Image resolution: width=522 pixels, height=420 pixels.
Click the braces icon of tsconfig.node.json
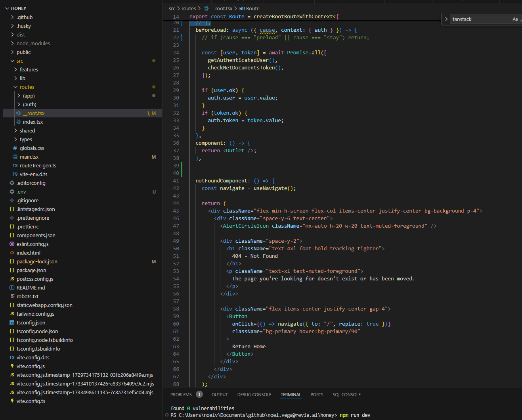point(12,331)
